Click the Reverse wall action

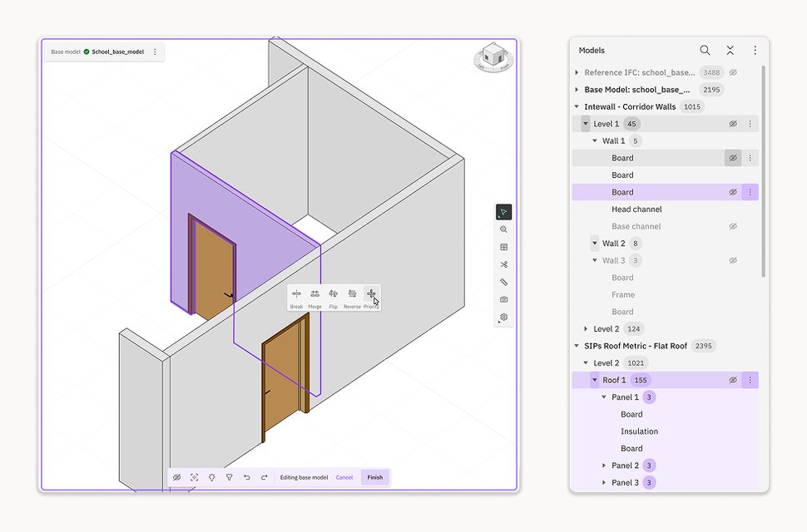point(352,298)
